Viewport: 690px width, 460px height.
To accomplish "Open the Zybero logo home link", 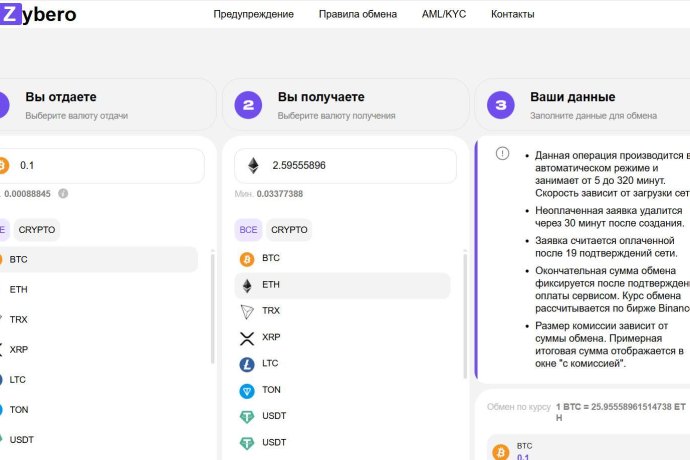I will point(38,14).
